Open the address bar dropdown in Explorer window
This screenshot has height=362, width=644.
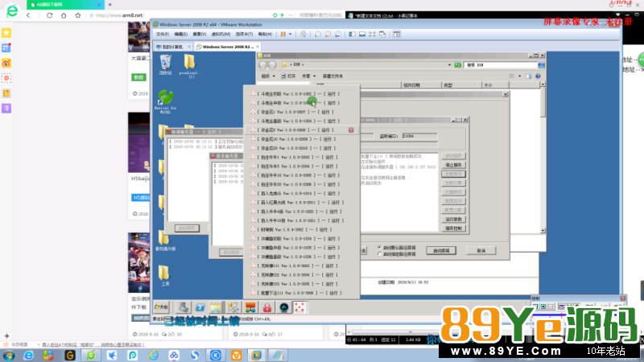click(449, 65)
